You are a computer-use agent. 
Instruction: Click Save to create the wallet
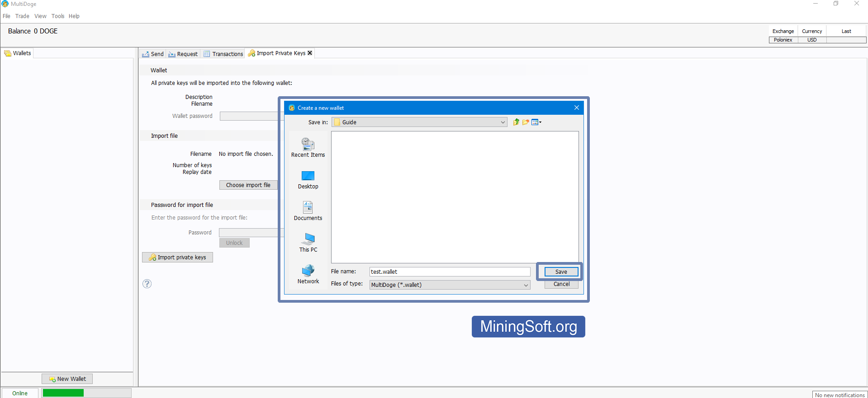click(561, 272)
